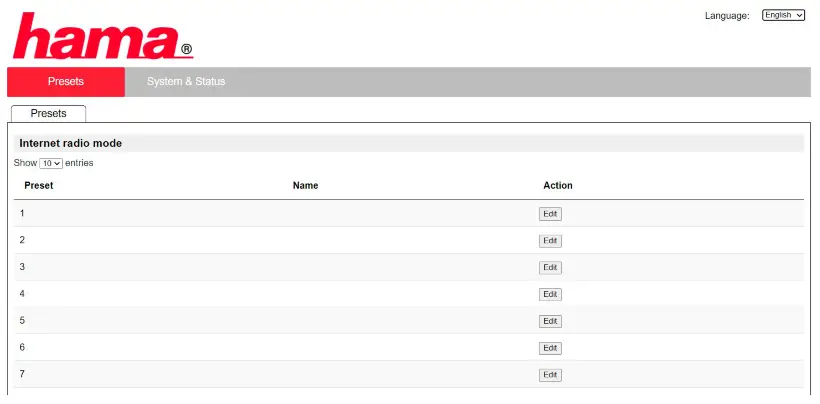Switch to System & Status tab
This screenshot has width=820, height=404.
[x=186, y=82]
